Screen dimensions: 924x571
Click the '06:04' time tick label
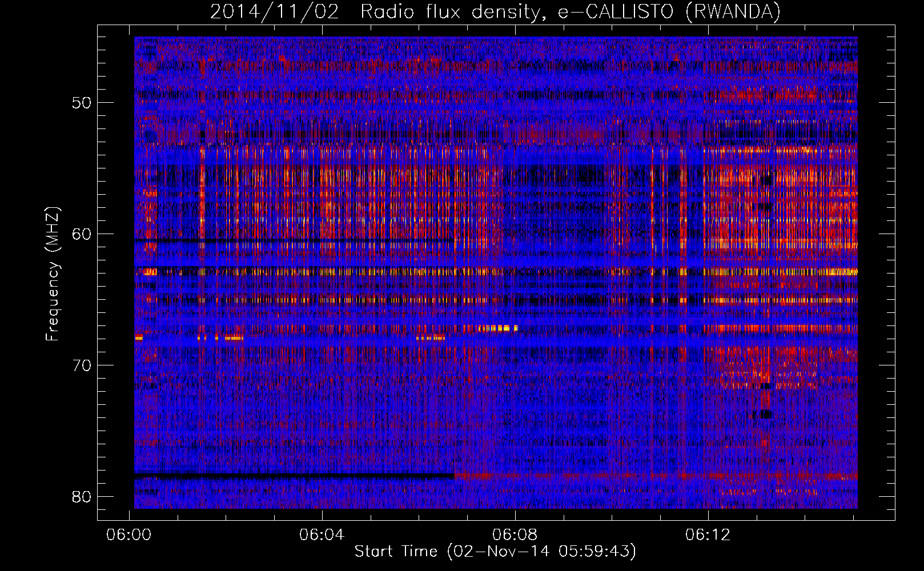[322, 535]
